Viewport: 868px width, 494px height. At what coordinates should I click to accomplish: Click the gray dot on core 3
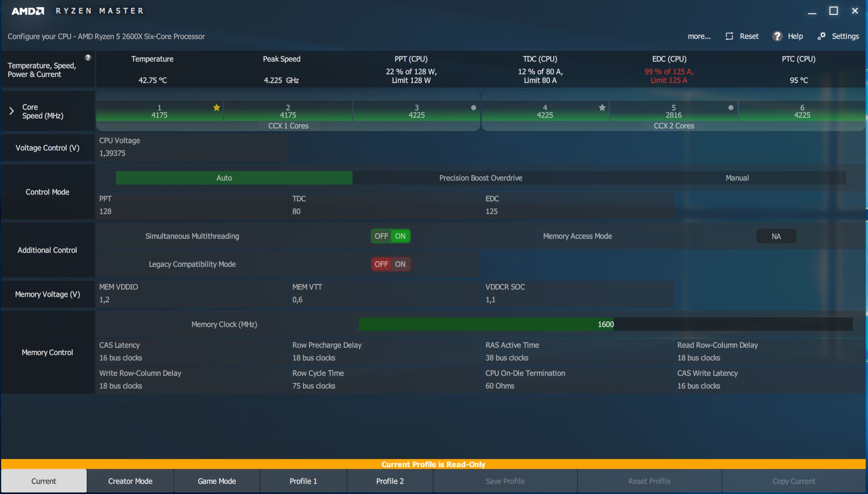pyautogui.click(x=474, y=108)
